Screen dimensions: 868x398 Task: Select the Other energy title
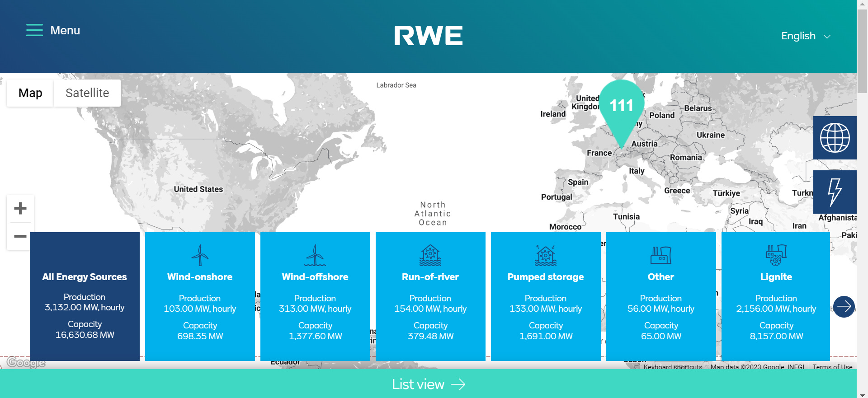tap(661, 277)
